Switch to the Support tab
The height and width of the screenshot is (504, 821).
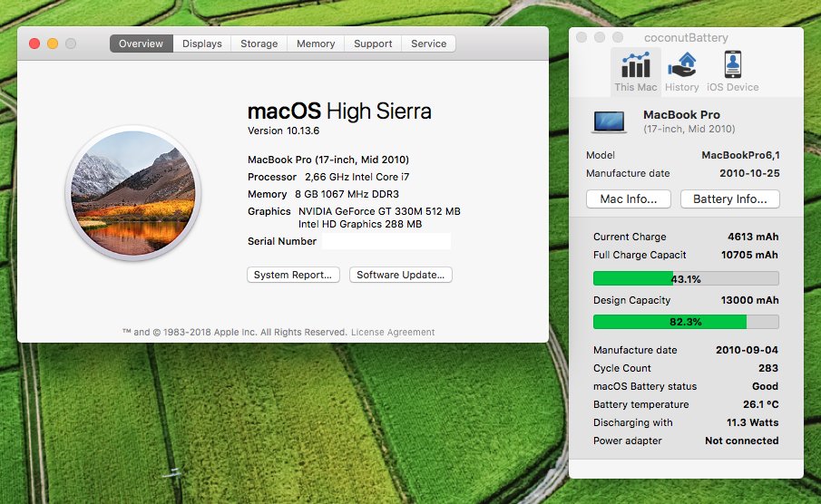coord(373,44)
